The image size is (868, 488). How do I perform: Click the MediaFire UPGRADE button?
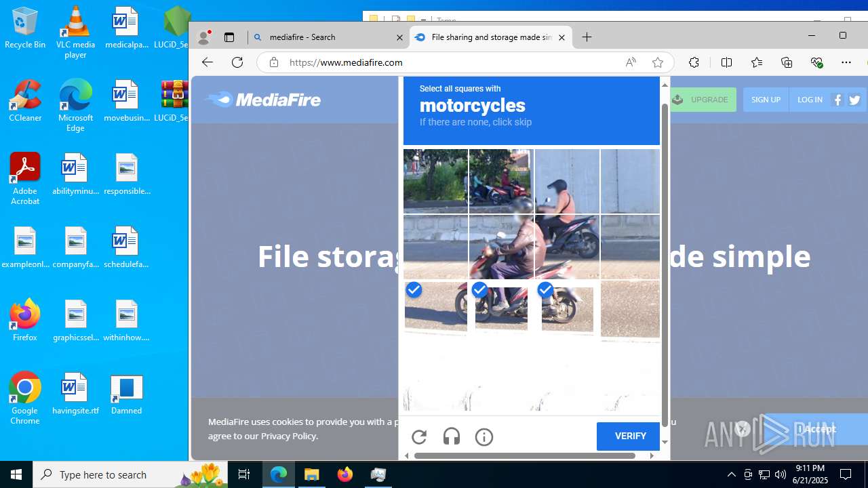(x=702, y=100)
